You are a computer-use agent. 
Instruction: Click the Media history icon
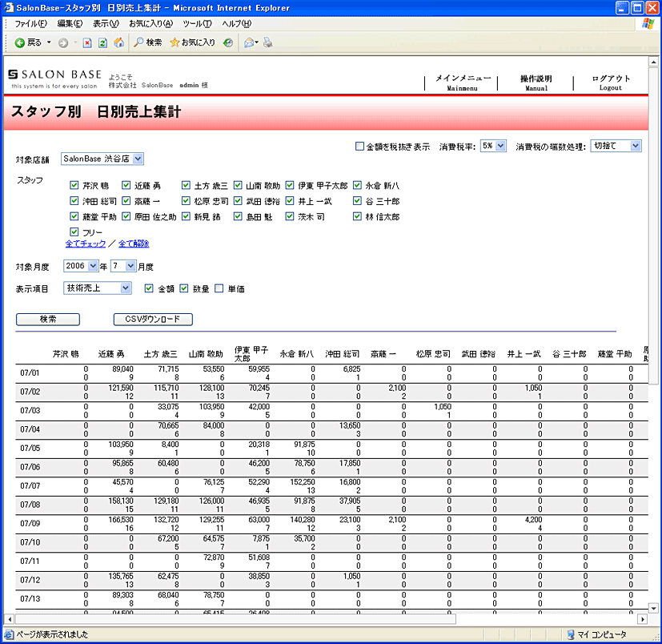pyautogui.click(x=228, y=42)
